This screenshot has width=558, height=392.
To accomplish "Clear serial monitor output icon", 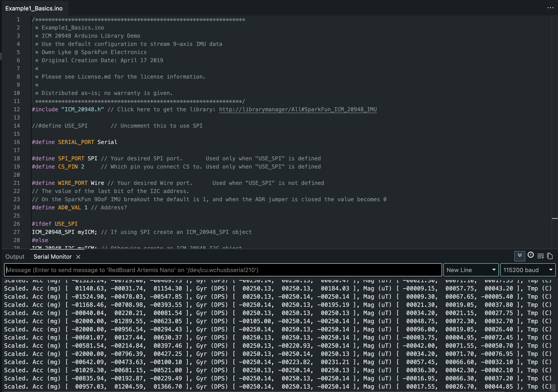I will [540, 256].
